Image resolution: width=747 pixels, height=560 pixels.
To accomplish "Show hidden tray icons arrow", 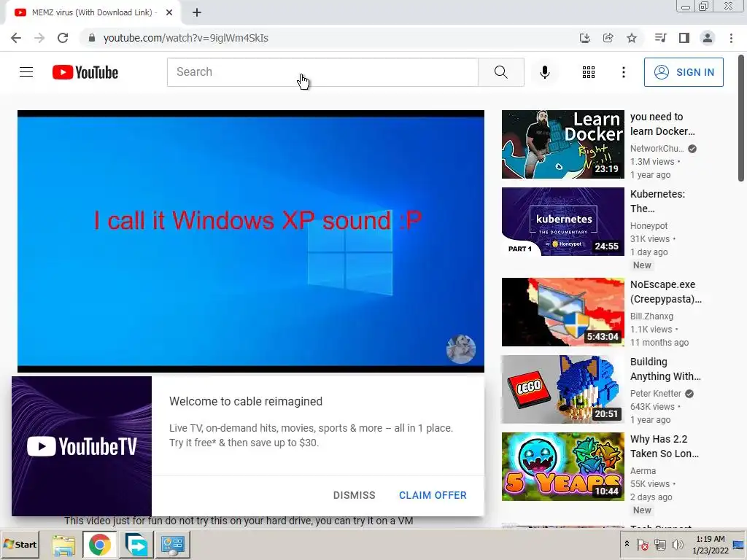I will 627,544.
